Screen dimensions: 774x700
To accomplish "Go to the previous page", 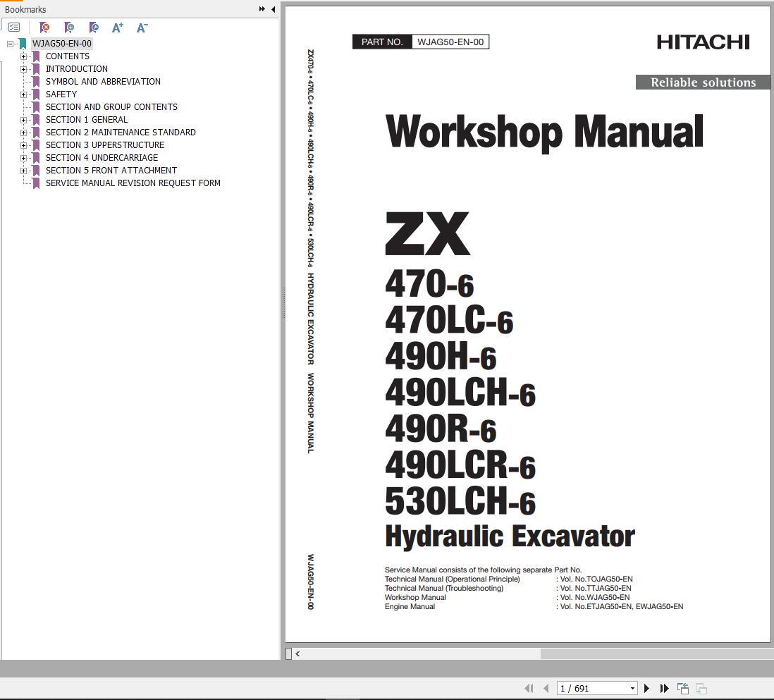I will (546, 688).
